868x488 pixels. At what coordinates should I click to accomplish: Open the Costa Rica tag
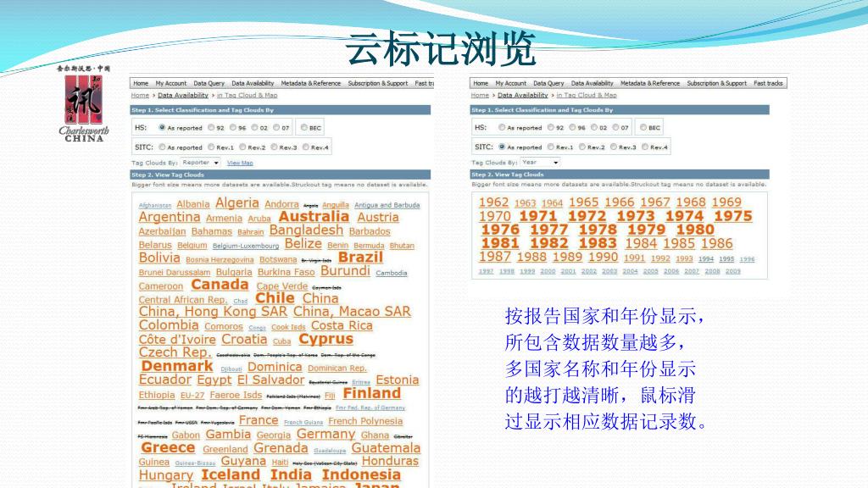pos(342,326)
